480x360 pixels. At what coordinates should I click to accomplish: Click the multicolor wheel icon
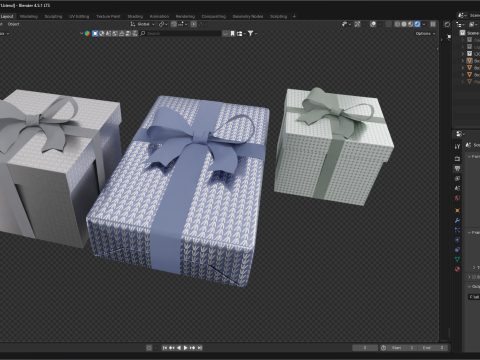tap(87, 33)
